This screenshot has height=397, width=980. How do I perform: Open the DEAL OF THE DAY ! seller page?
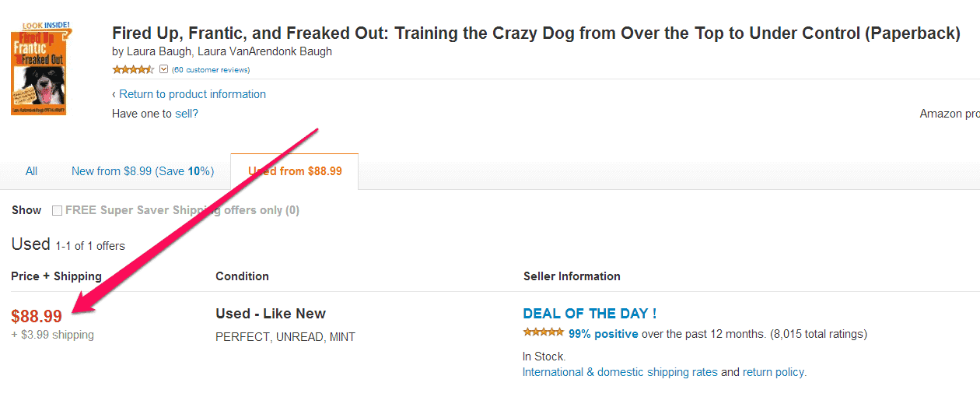[590, 314]
